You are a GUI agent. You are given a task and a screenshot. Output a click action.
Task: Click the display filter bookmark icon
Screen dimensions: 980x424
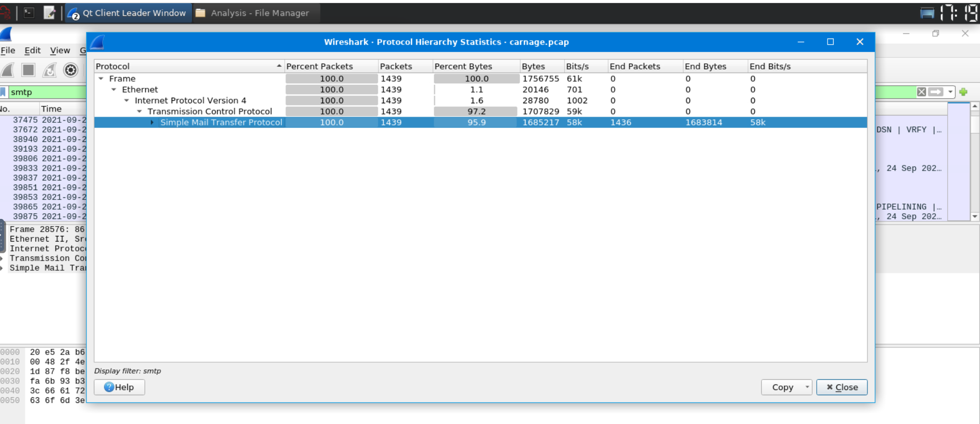tap(3, 92)
